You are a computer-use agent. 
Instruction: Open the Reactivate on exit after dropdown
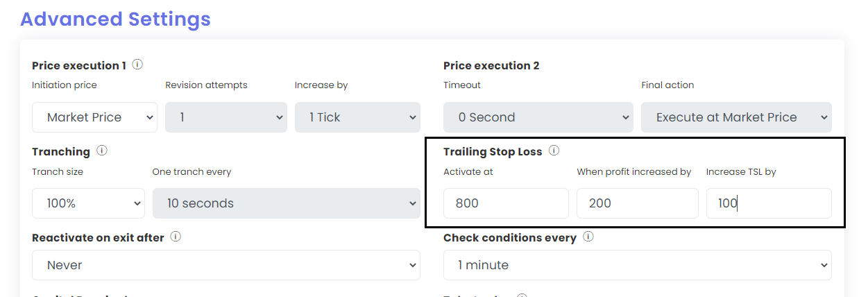[225, 265]
